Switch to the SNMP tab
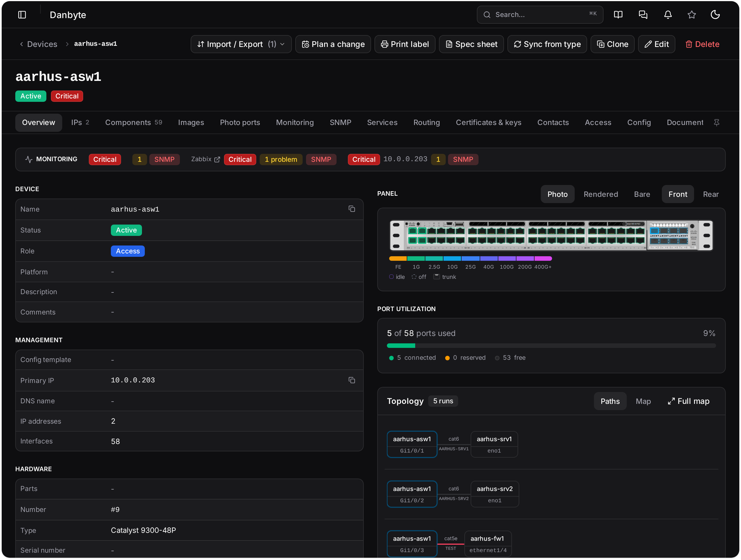The width and height of the screenshot is (741, 560). coord(340,122)
